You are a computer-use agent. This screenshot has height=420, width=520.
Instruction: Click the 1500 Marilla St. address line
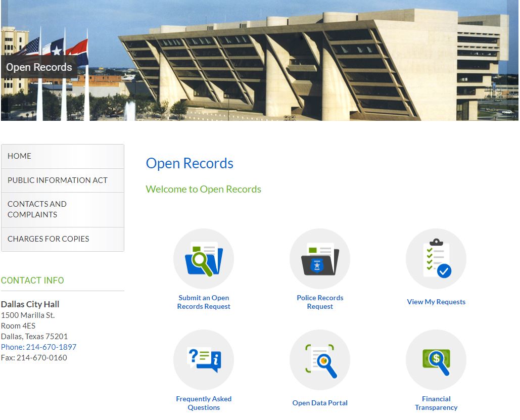pyautogui.click(x=28, y=315)
